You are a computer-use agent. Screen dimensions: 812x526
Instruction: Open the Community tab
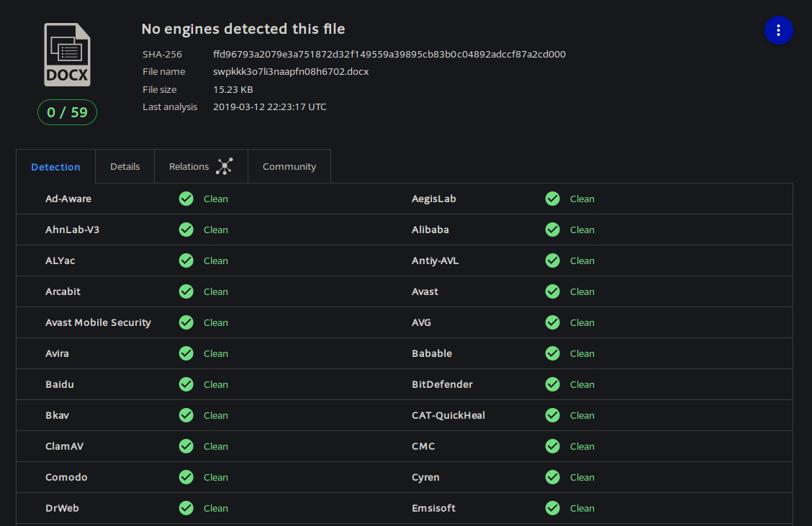(x=289, y=167)
